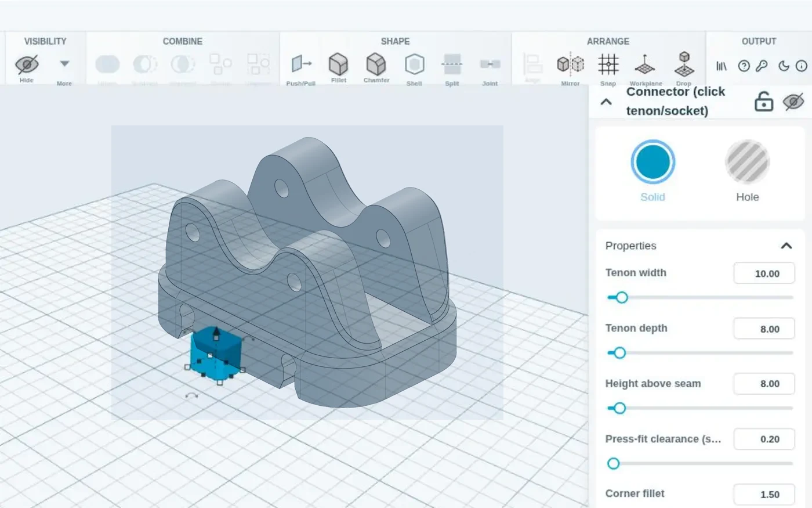Activate the Shell tool
Screen dimensions: 812x508
(414, 69)
